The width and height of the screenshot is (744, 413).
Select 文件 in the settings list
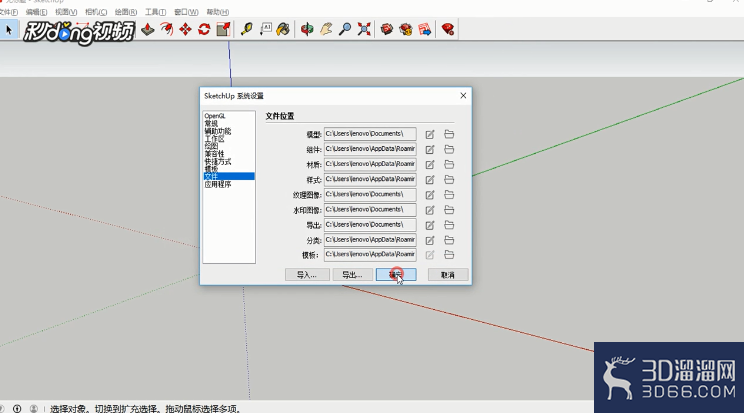click(x=229, y=177)
